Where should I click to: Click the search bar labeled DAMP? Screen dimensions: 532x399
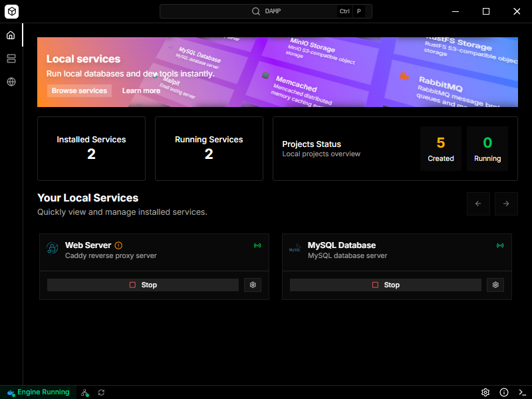(265, 11)
